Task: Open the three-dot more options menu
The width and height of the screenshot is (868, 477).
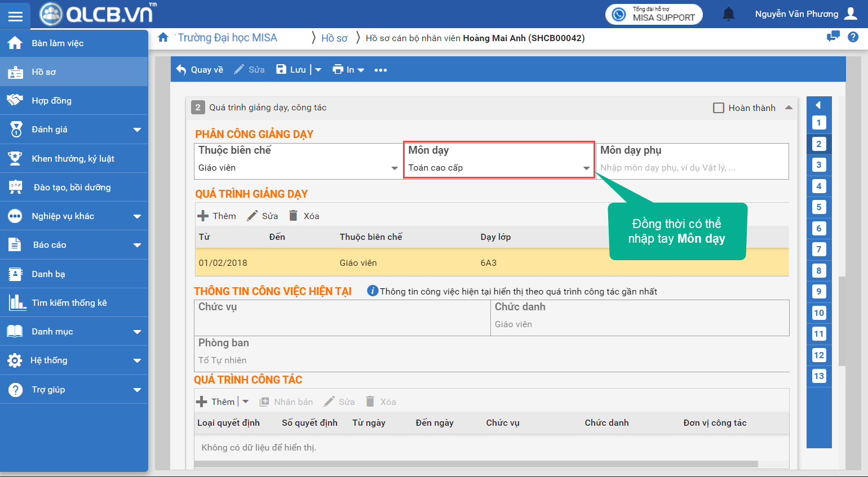Action: (x=380, y=70)
